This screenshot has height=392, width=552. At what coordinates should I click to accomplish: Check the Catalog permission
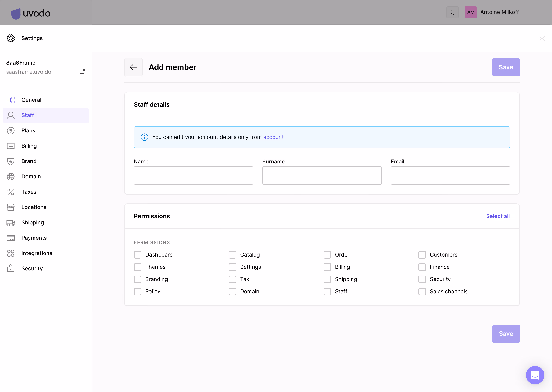[232, 255]
